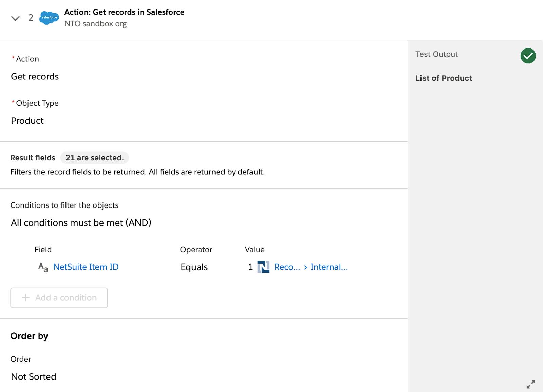Click the 21 are selected badge
The height and width of the screenshot is (392, 543).
point(95,158)
